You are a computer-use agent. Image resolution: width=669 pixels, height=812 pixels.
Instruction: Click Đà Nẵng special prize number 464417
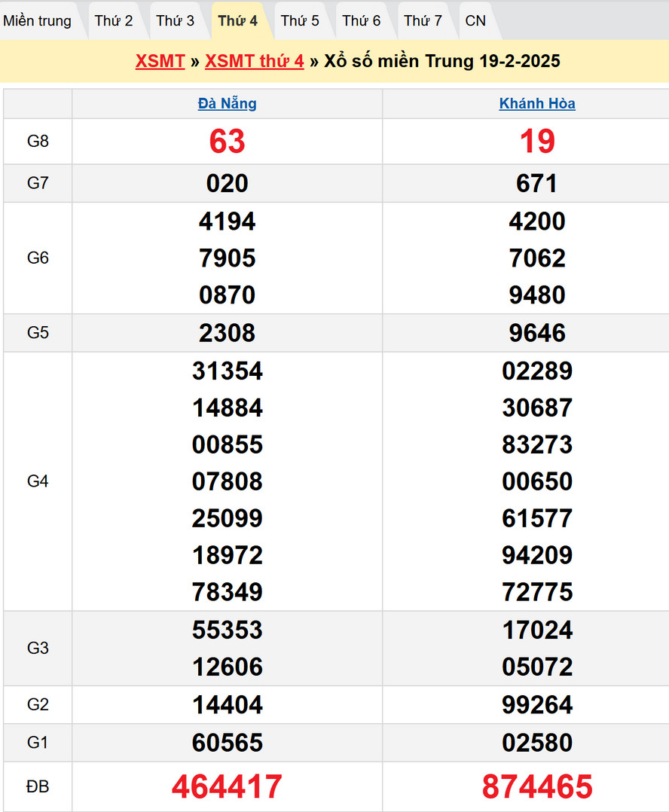(x=227, y=786)
